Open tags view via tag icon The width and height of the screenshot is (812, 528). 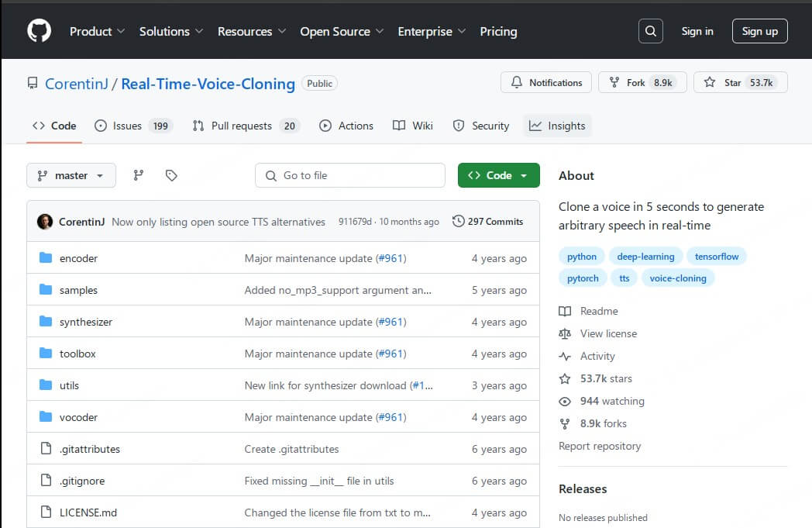click(x=171, y=175)
